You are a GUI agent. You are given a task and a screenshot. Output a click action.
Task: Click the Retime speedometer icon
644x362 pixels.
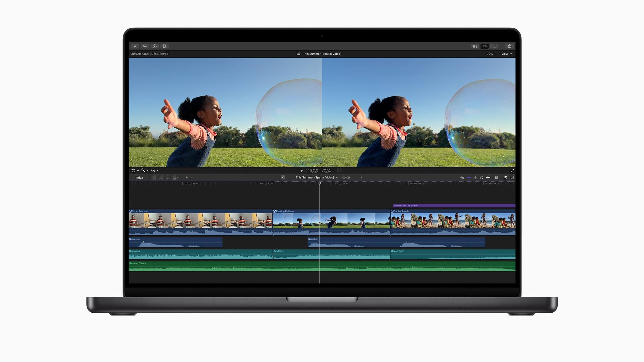tap(153, 171)
